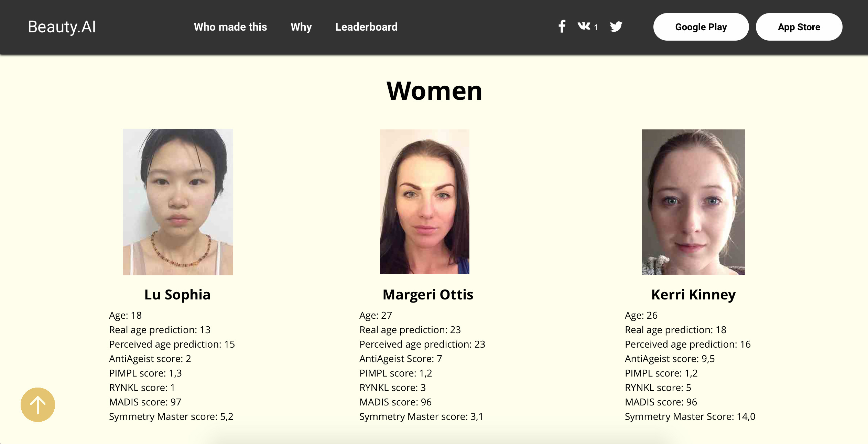Click the Kerri Kinney name heading
This screenshot has width=868, height=444.
693,295
